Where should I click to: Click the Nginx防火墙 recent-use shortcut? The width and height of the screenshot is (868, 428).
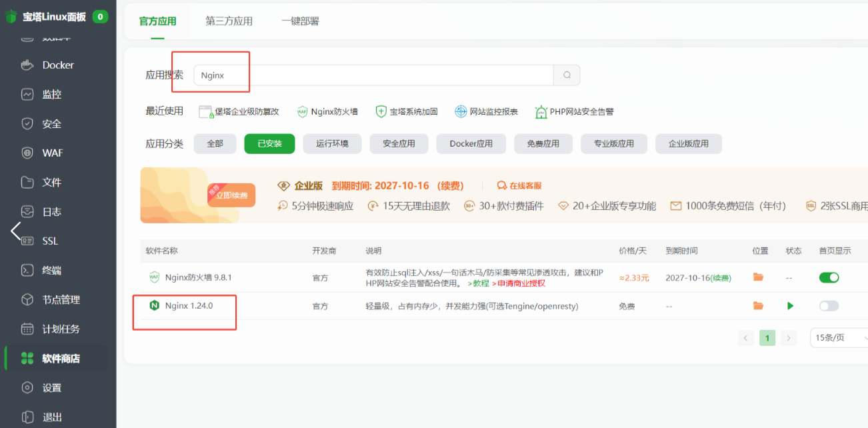pyautogui.click(x=327, y=112)
